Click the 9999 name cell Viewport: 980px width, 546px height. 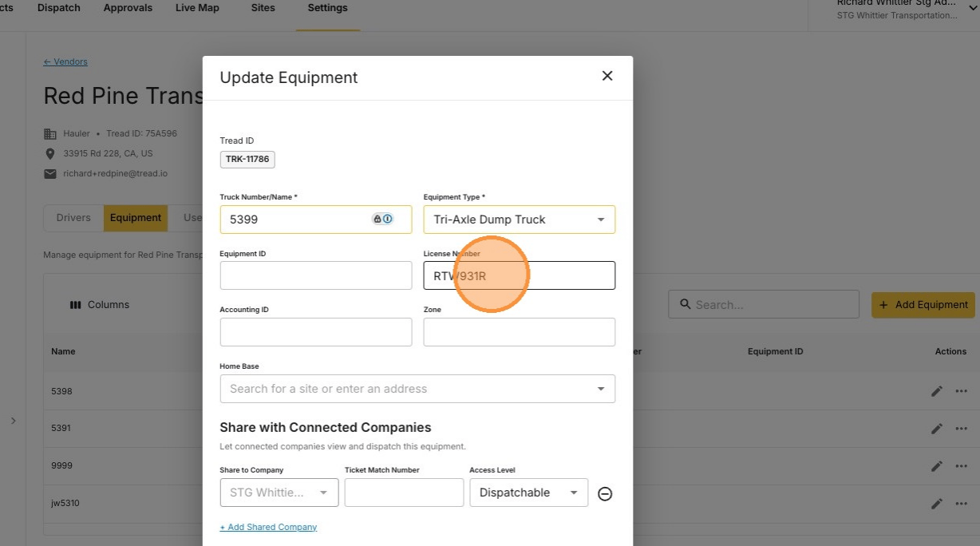point(61,466)
